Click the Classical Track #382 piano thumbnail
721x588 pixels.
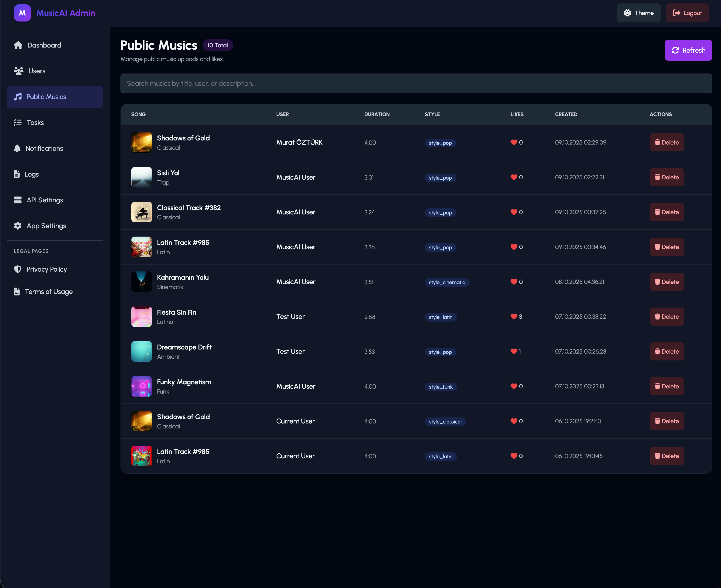[x=141, y=212]
